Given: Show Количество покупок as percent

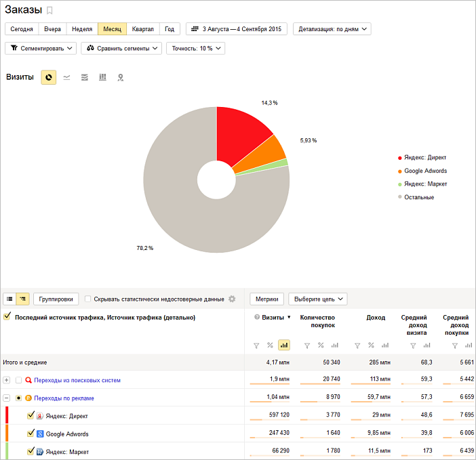Looking at the screenshot, I should 321,346.
